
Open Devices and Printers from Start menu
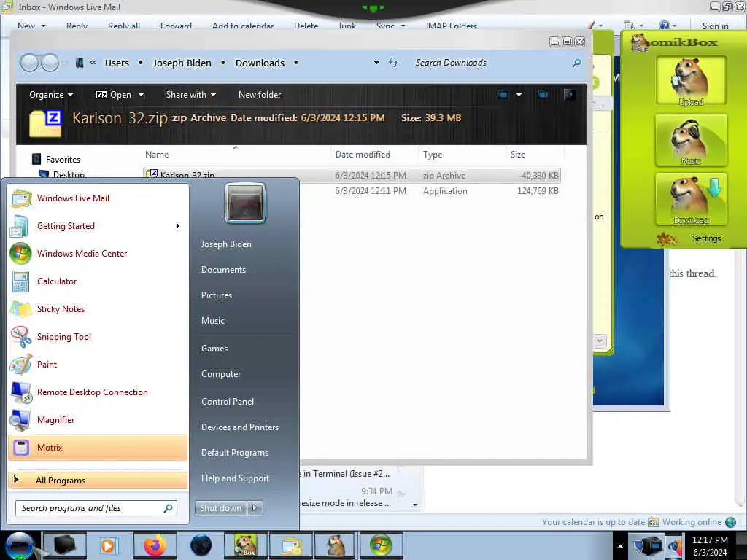pos(239,427)
